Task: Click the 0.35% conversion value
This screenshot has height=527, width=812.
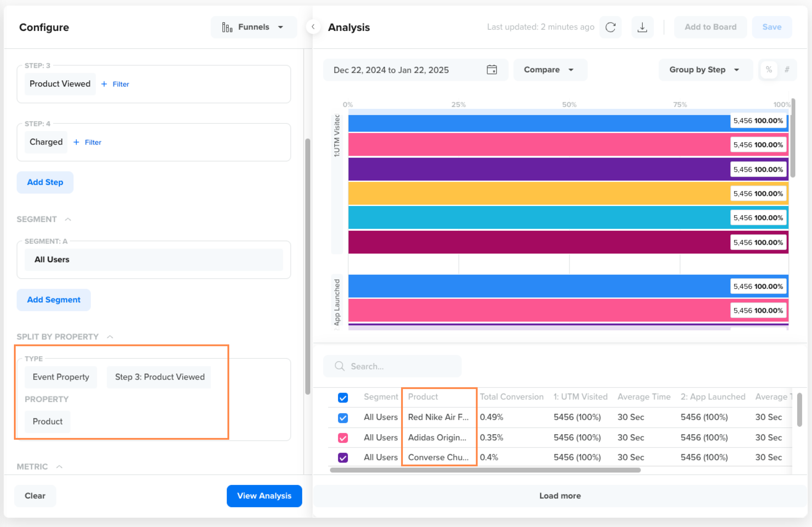Action: pos(491,438)
